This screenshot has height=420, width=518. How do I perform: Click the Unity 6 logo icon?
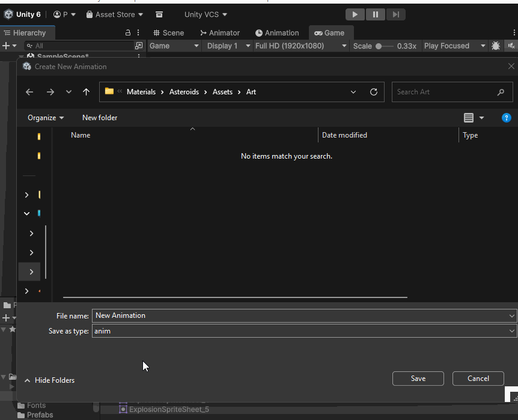click(x=8, y=14)
